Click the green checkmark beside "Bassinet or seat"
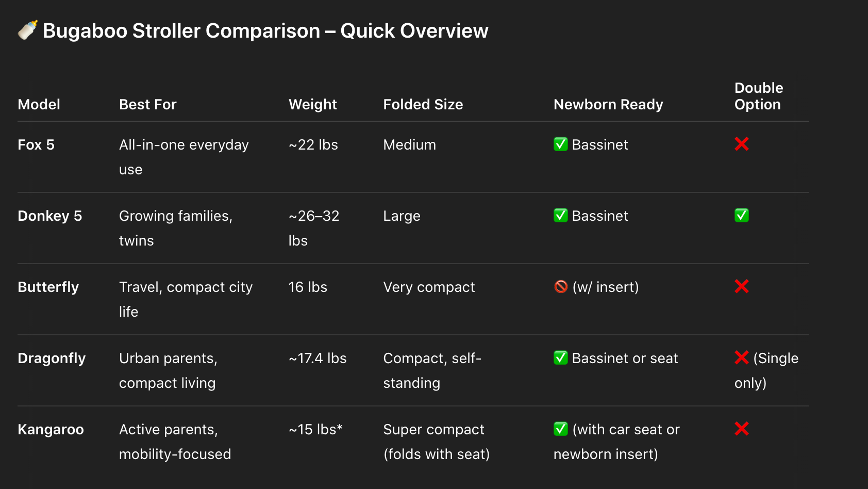The width and height of the screenshot is (868, 489). 560,358
